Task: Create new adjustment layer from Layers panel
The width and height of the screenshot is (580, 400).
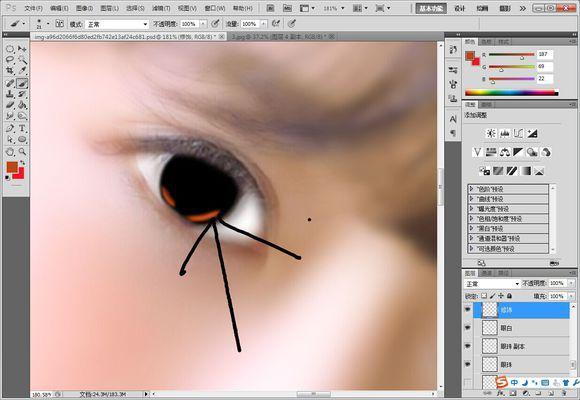Action: click(526, 393)
